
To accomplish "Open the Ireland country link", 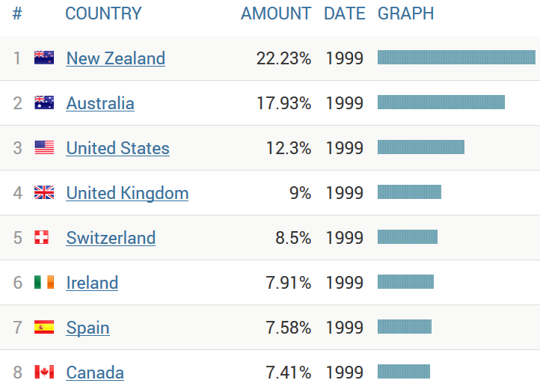I will (92, 283).
